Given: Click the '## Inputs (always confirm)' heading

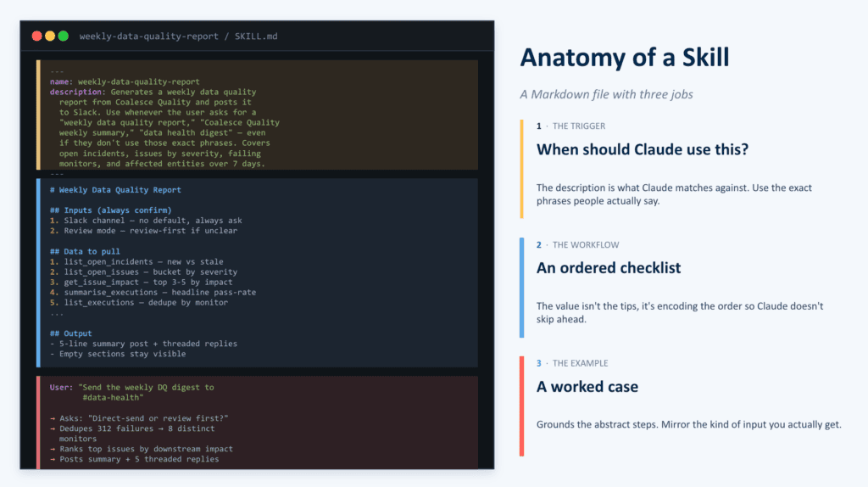Looking at the screenshot, I should click(111, 210).
